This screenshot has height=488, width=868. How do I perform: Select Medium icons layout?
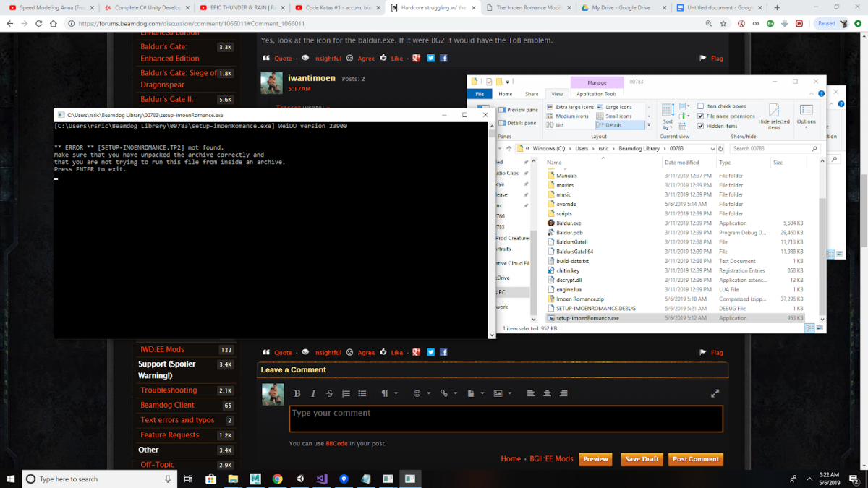[x=568, y=116]
